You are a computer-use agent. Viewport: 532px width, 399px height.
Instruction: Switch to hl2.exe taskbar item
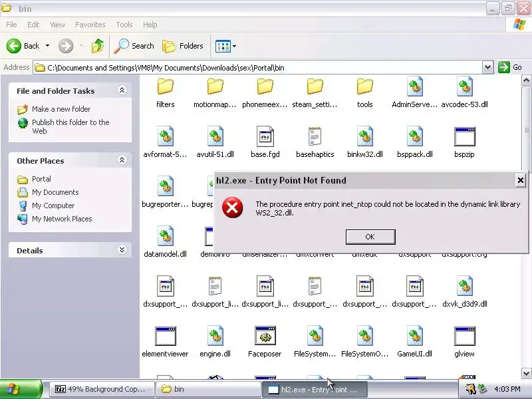click(315, 389)
